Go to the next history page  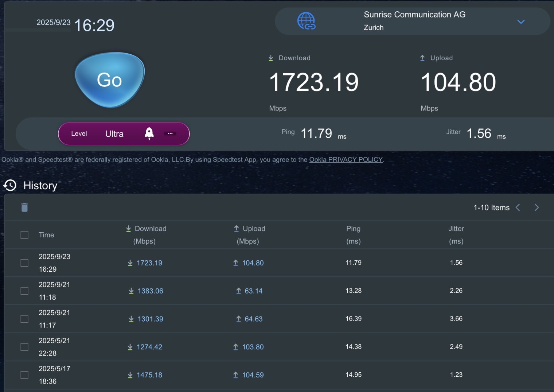(x=536, y=207)
